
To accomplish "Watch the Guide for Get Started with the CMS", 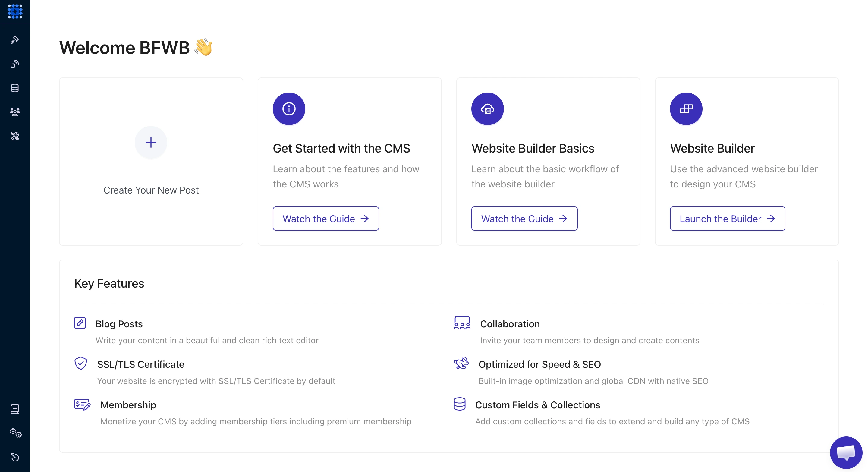I will [325, 219].
